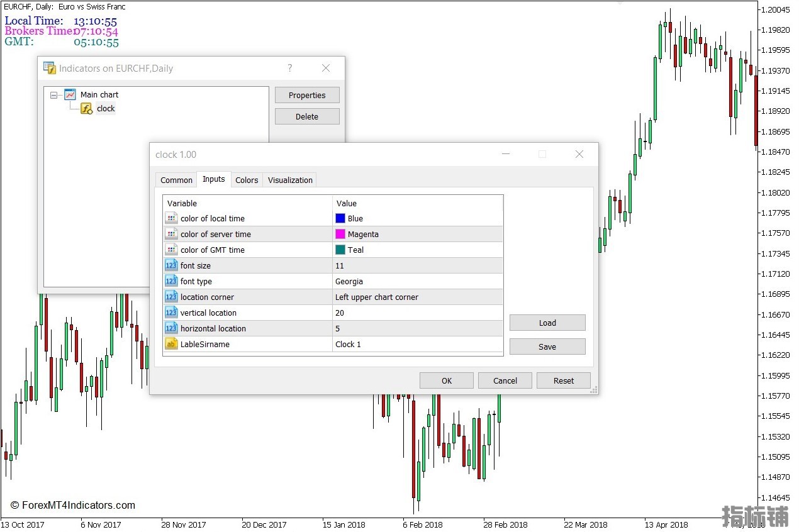The image size is (799, 532).
Task: Click the 'LableSirname' variable name
Action: 205,344
